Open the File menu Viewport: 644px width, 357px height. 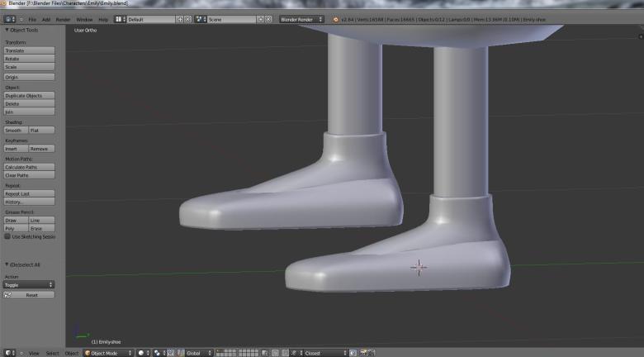point(32,19)
